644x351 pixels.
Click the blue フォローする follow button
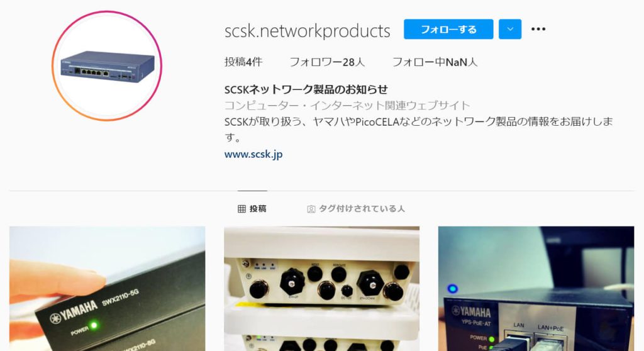pyautogui.click(x=448, y=29)
